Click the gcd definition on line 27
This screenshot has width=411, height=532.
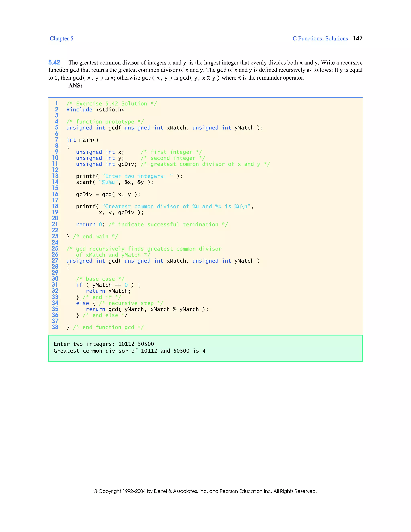[163, 261]
